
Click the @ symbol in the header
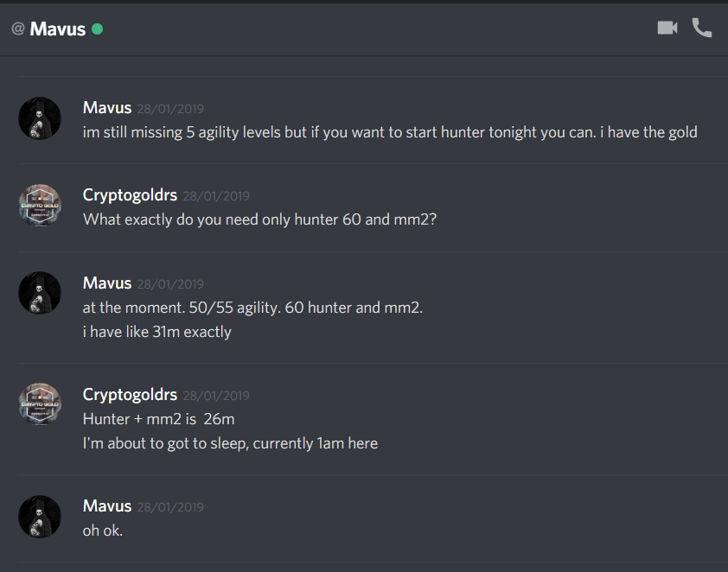[17, 29]
